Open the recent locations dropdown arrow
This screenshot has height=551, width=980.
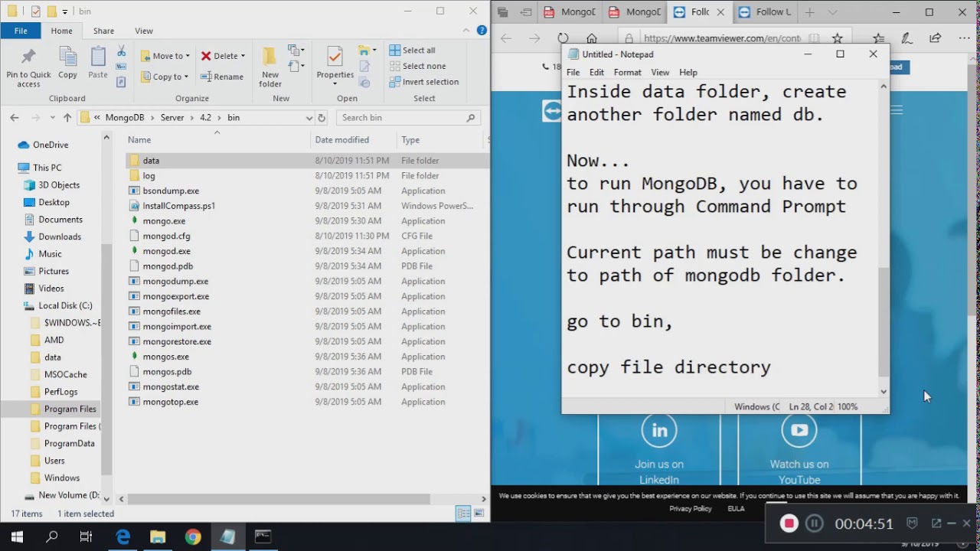(x=51, y=118)
